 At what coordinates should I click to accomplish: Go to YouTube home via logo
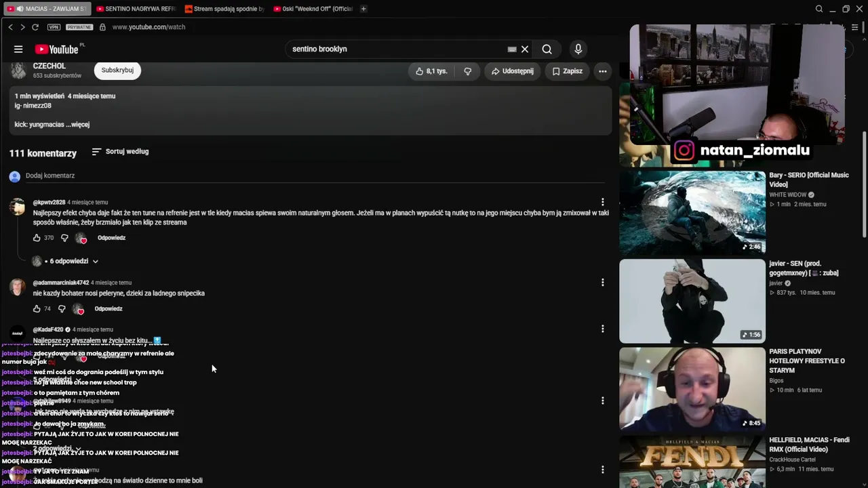(x=57, y=49)
